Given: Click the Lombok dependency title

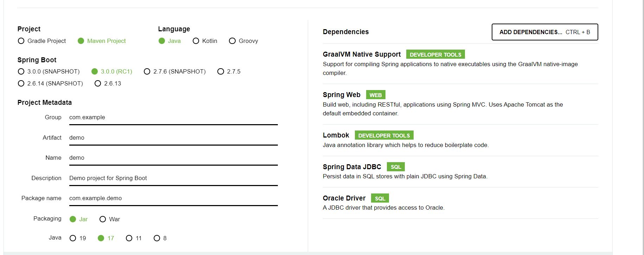Looking at the screenshot, I should pyautogui.click(x=336, y=135).
